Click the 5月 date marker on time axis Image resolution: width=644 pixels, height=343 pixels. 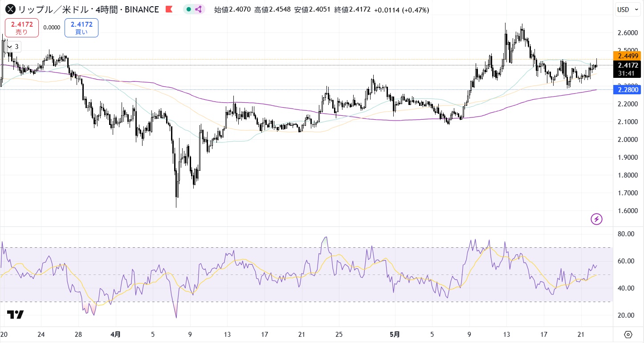(x=394, y=334)
